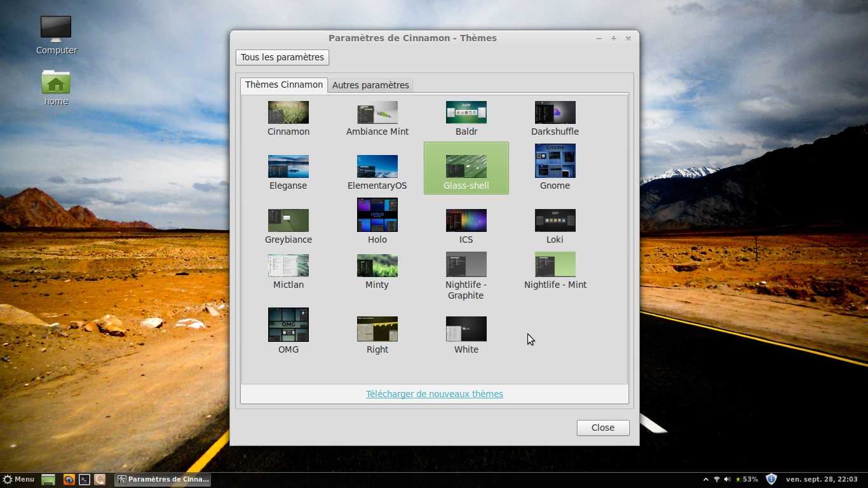Maximize the Cinnamon settings window
The image size is (868, 488).
(614, 38)
